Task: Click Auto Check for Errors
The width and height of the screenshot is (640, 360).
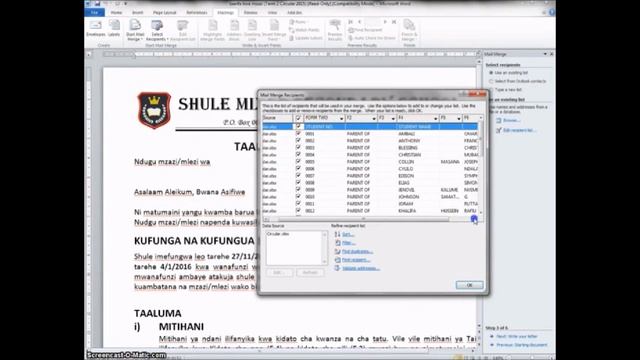Action: [x=372, y=38]
